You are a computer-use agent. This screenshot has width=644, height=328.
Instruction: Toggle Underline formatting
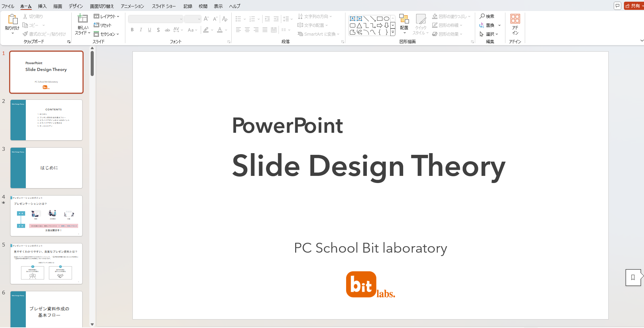point(149,30)
